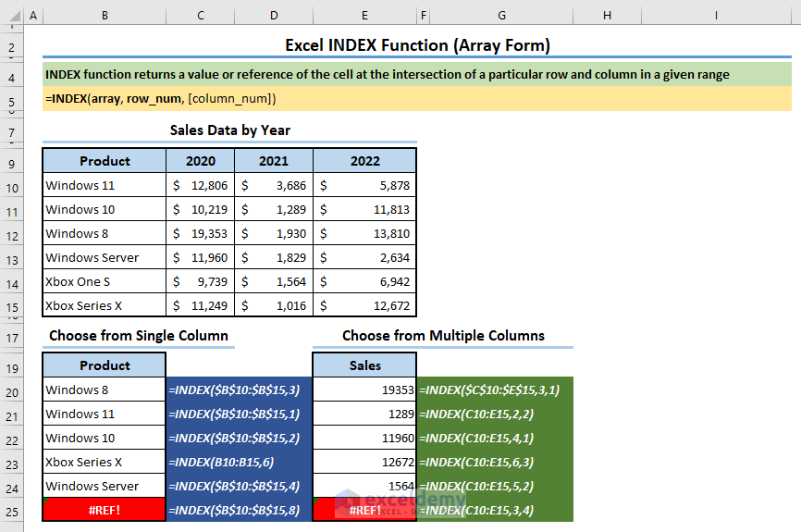Image resolution: width=801 pixels, height=532 pixels.
Task: Click the 'Choose from Single Column' heading
Action: click(139, 335)
